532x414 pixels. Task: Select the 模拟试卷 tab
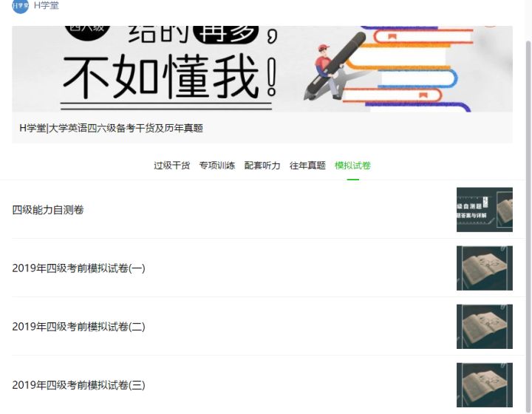pyautogui.click(x=352, y=166)
